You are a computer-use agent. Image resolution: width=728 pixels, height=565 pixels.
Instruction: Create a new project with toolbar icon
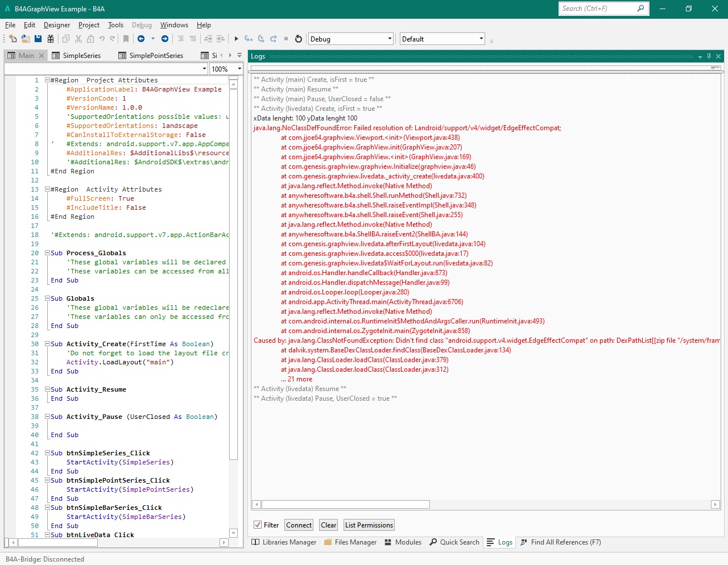(13, 39)
